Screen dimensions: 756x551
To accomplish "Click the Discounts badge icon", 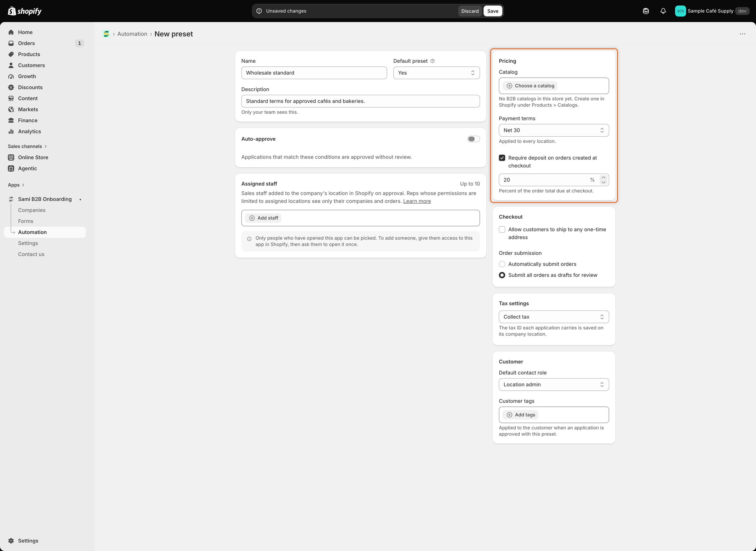I will pyautogui.click(x=11, y=87).
